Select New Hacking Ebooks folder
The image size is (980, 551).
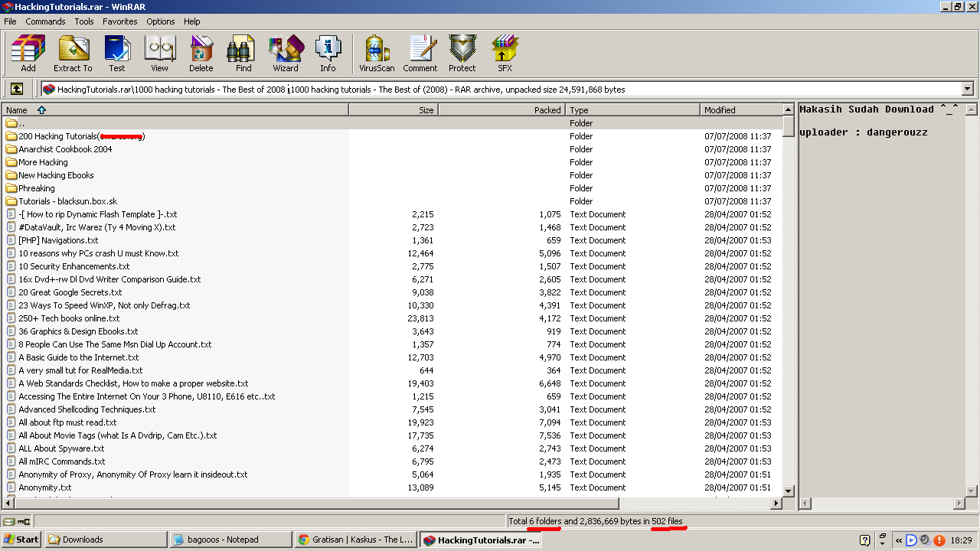pyautogui.click(x=56, y=175)
